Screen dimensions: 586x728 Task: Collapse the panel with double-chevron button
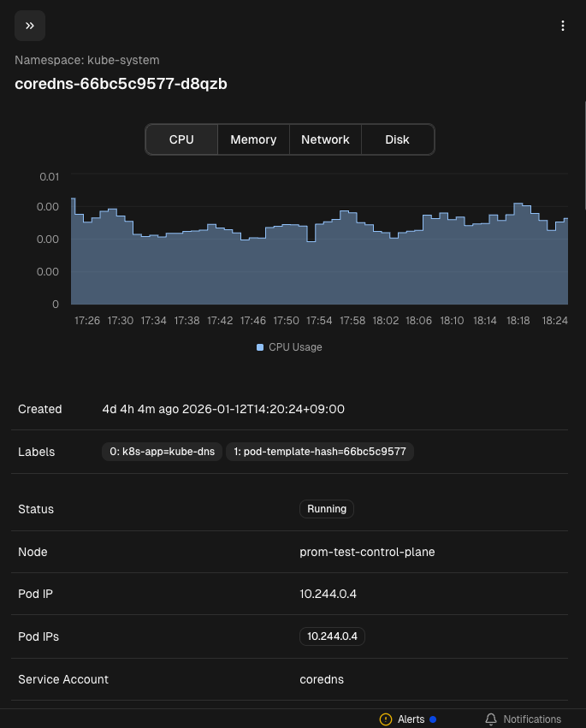(30, 26)
